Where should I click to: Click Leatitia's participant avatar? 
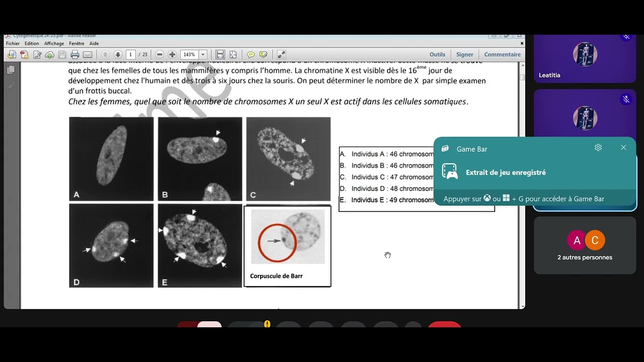click(x=585, y=54)
